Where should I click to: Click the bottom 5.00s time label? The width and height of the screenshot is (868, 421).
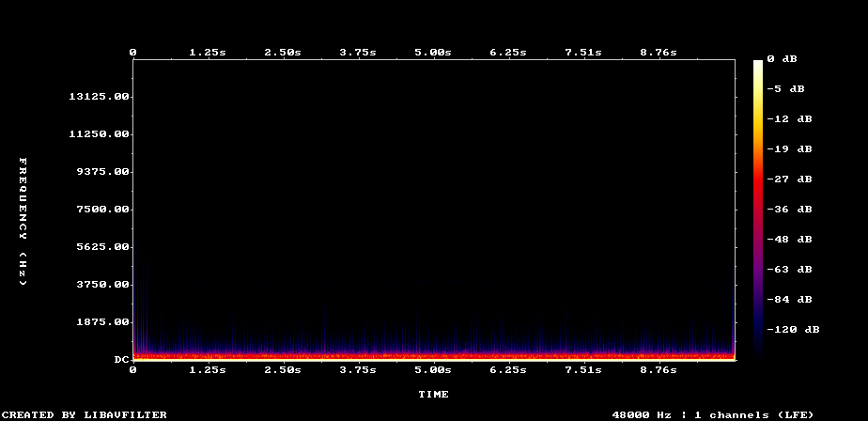pyautogui.click(x=433, y=370)
